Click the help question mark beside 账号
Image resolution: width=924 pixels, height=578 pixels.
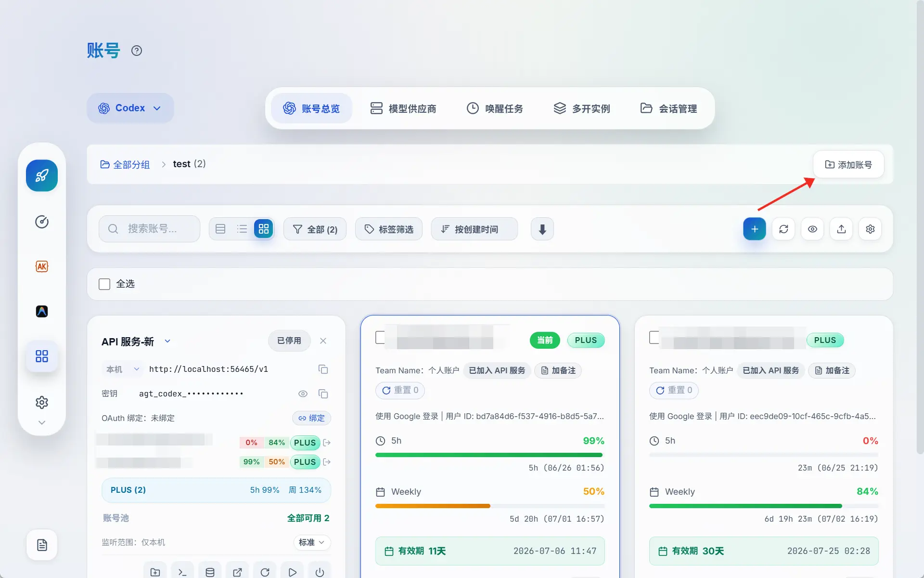(137, 51)
